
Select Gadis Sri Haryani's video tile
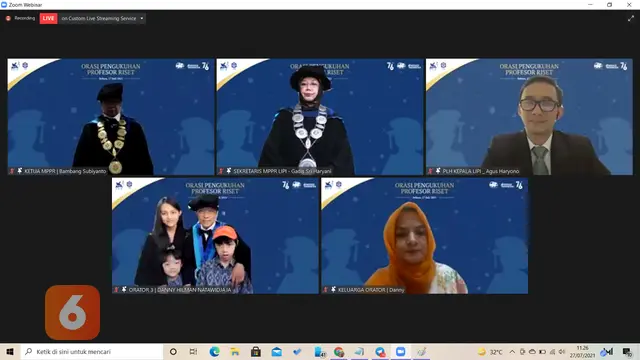(x=320, y=117)
